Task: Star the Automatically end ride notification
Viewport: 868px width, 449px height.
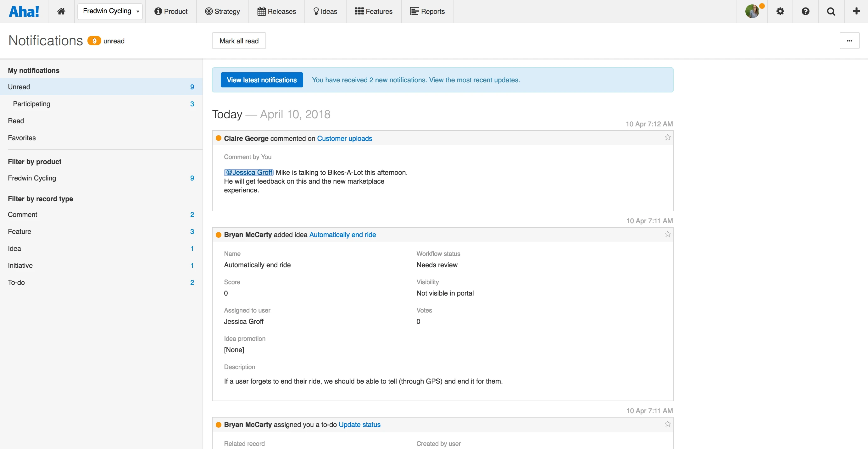Action: click(x=667, y=234)
